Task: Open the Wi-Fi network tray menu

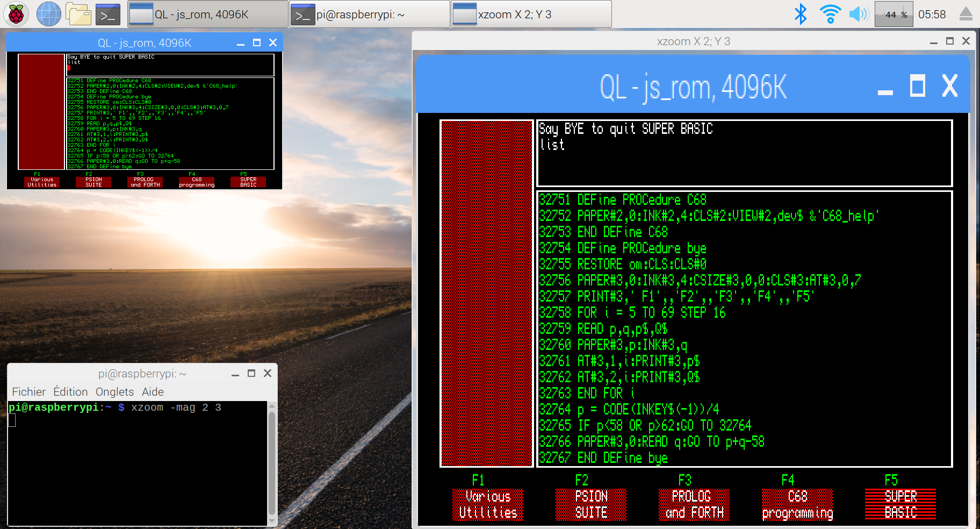Action: coord(830,14)
